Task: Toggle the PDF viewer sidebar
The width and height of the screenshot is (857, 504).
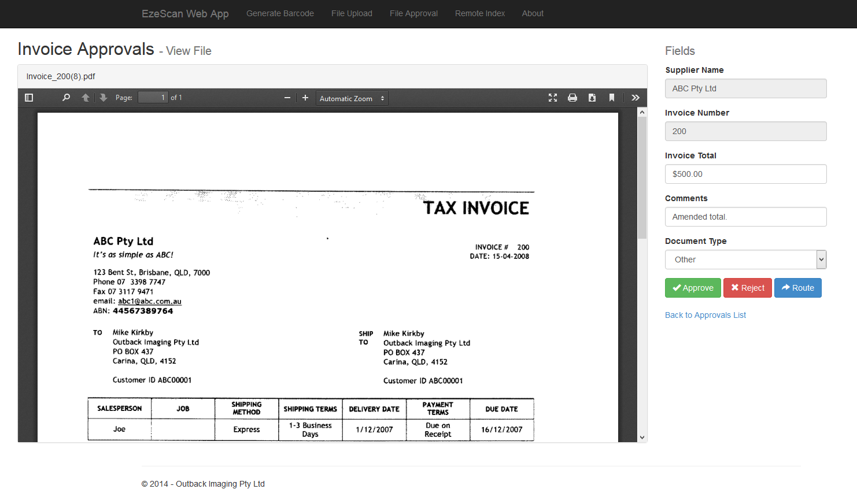Action: 29,98
